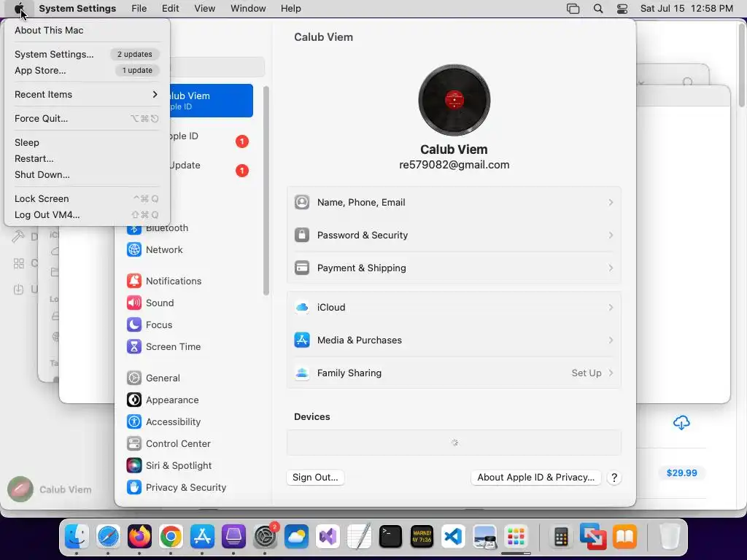The width and height of the screenshot is (747, 560).
Task: Select Accessibility in the sidebar
Action: 189,422
